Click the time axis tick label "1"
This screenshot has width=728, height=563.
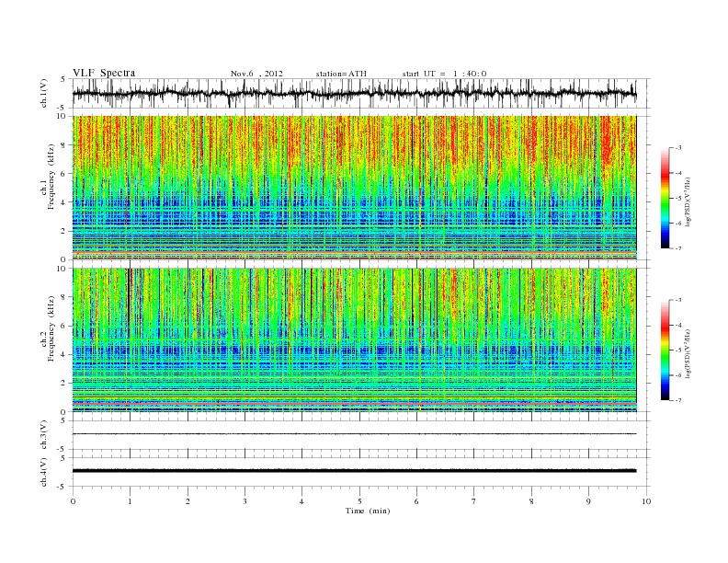pyautogui.click(x=130, y=501)
